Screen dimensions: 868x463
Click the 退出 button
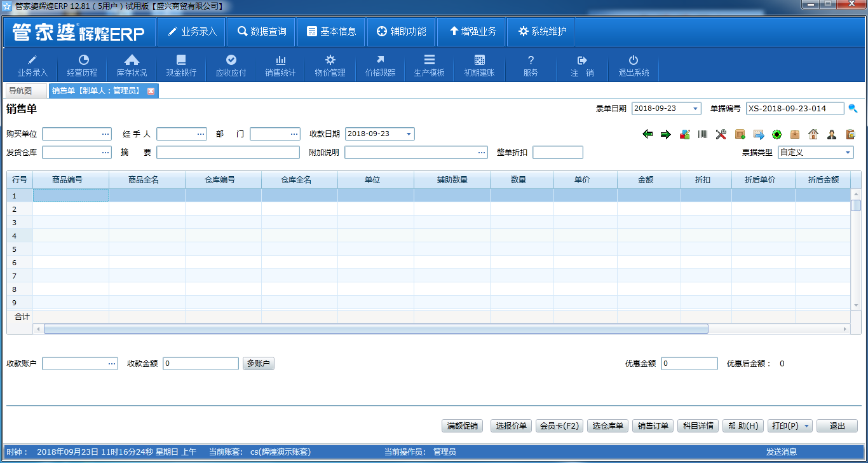pos(837,426)
